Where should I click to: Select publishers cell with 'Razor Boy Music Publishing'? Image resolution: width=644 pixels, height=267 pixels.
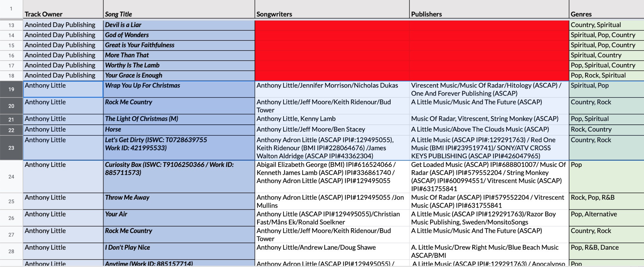(489, 218)
